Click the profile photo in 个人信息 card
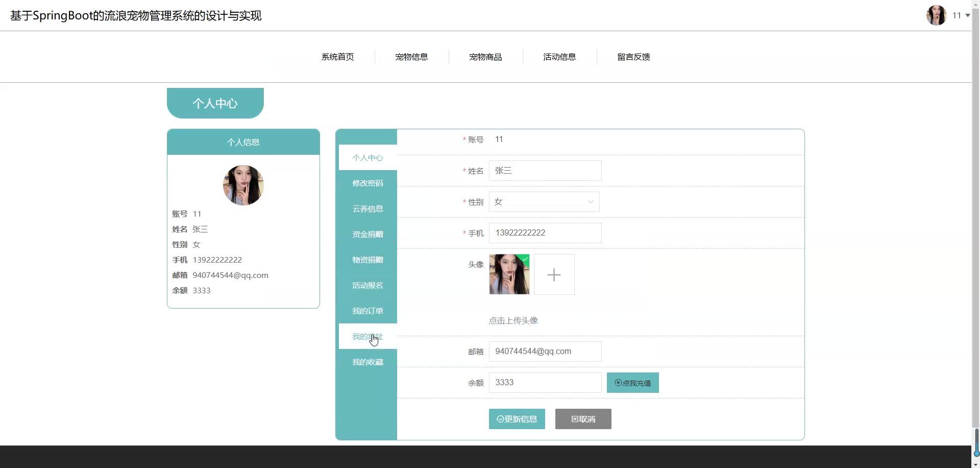 [243, 185]
